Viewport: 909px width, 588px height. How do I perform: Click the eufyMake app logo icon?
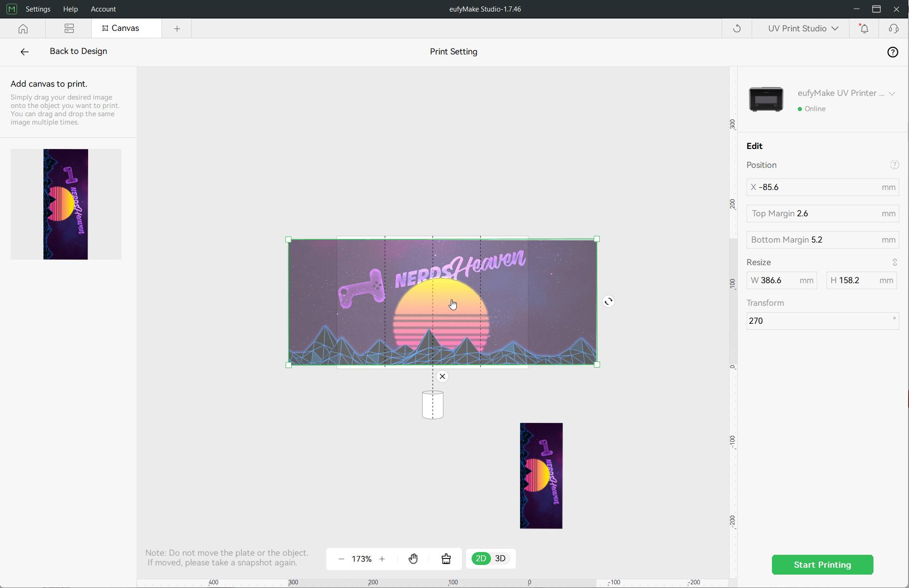(12, 9)
